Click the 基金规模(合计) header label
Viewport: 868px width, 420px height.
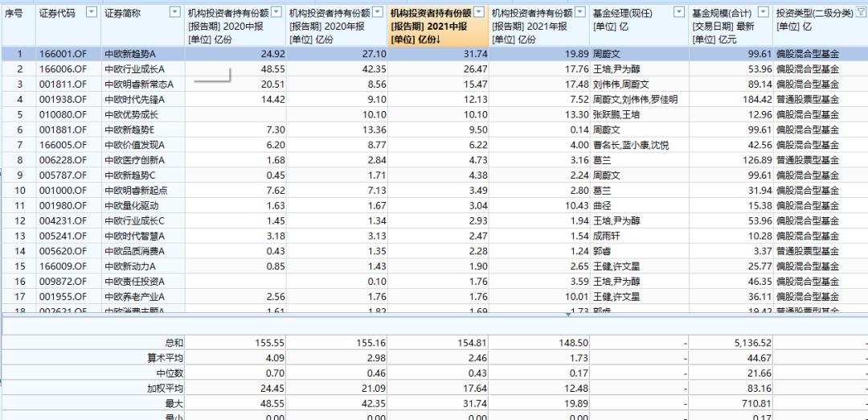(x=719, y=14)
